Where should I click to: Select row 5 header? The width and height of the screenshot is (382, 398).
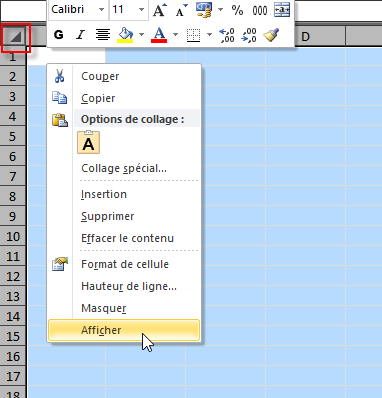coord(13,136)
